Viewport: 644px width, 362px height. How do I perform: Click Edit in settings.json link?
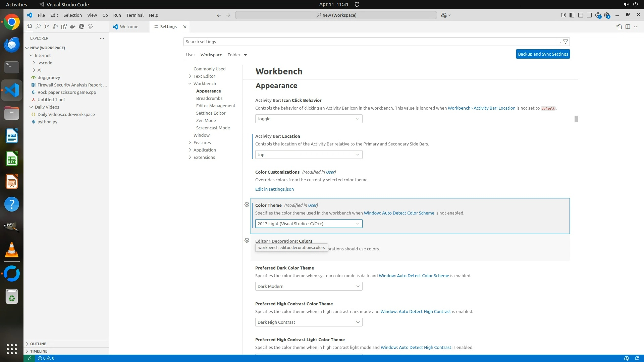point(274,189)
